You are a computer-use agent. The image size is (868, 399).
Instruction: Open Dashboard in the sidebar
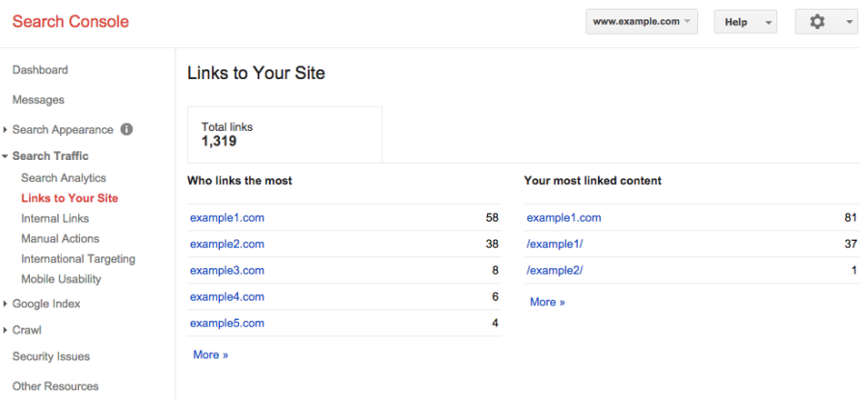[40, 70]
